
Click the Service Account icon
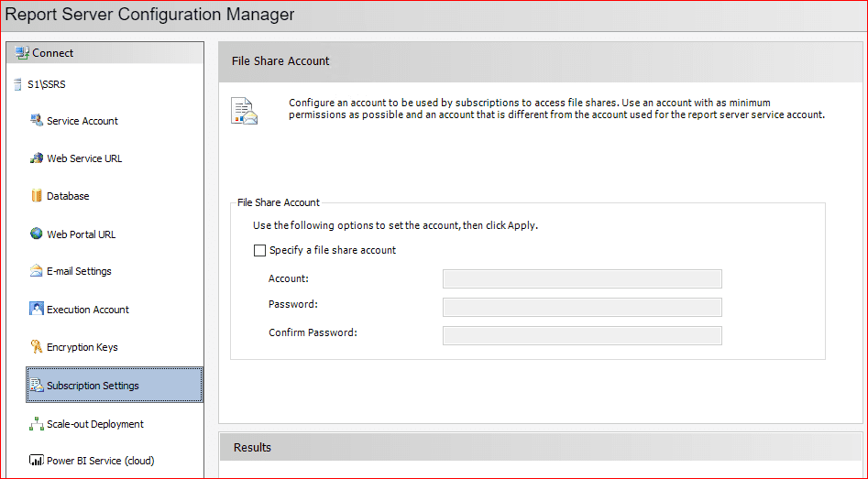[x=37, y=121]
